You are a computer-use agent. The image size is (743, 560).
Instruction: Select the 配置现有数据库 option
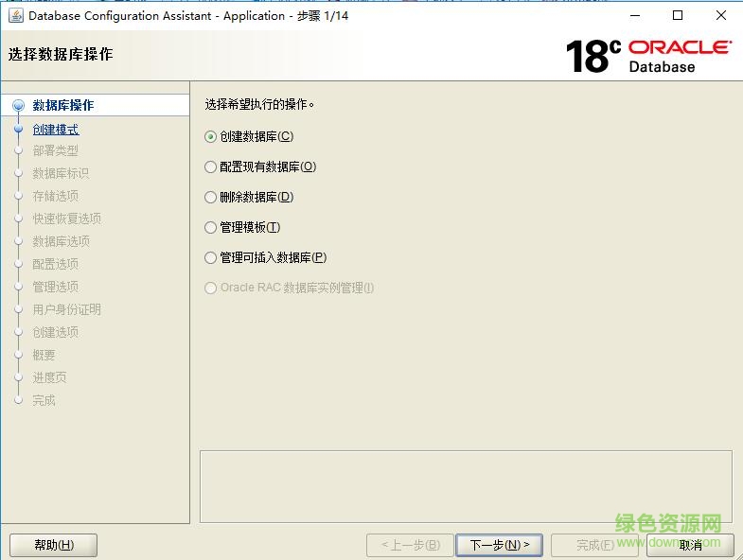coord(211,166)
